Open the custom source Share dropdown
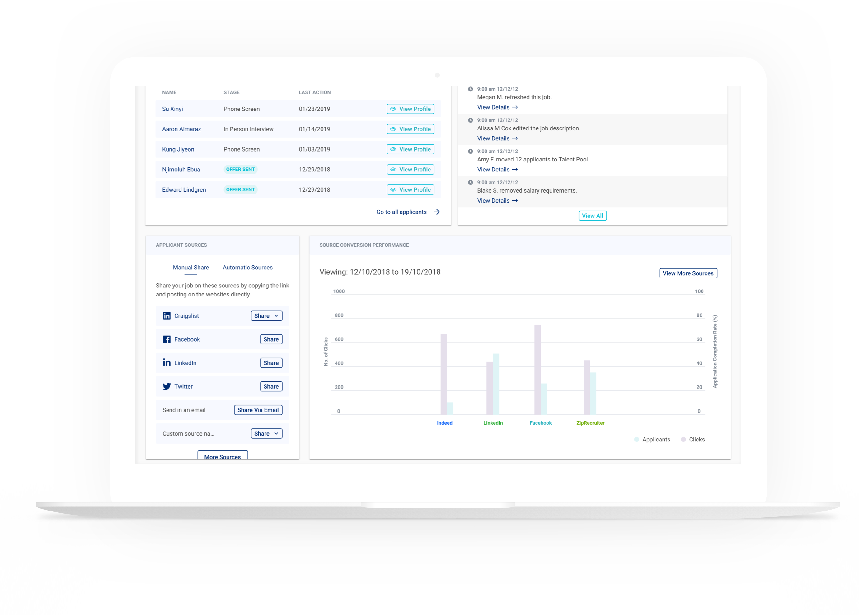Screen dimensions: 859x616 [x=276, y=433]
